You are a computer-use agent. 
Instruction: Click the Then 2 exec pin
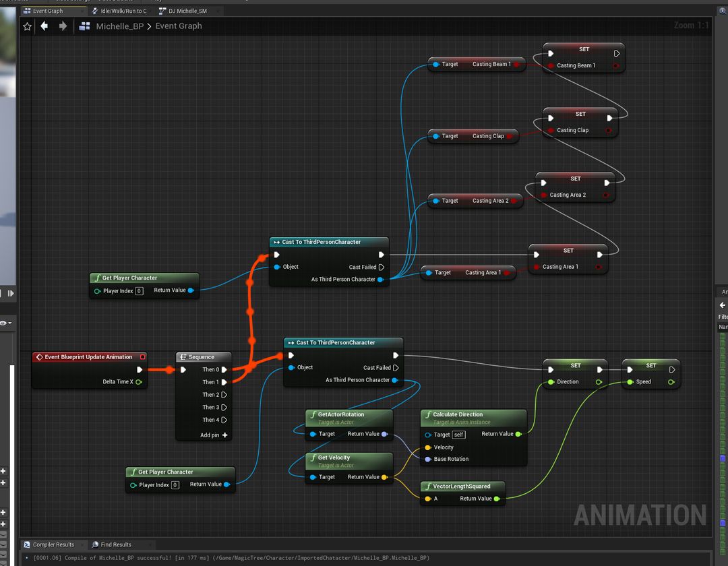pos(224,395)
